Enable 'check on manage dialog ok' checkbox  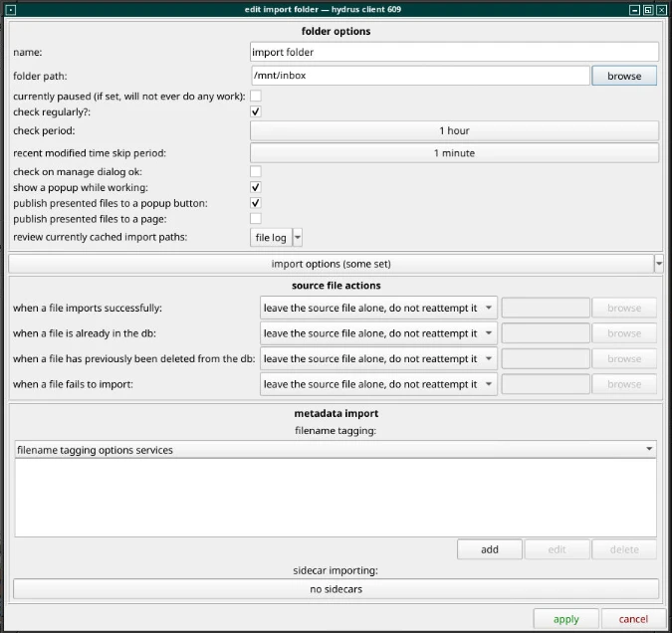click(x=256, y=171)
